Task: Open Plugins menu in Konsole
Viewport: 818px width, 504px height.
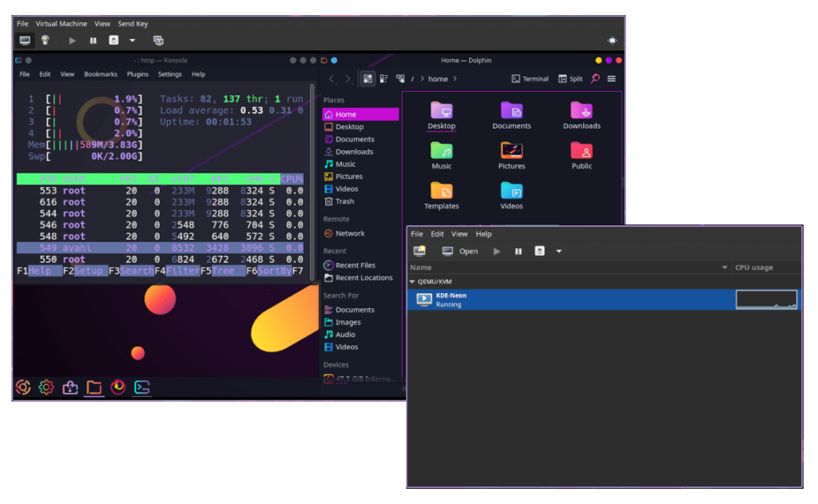Action: 137,74
